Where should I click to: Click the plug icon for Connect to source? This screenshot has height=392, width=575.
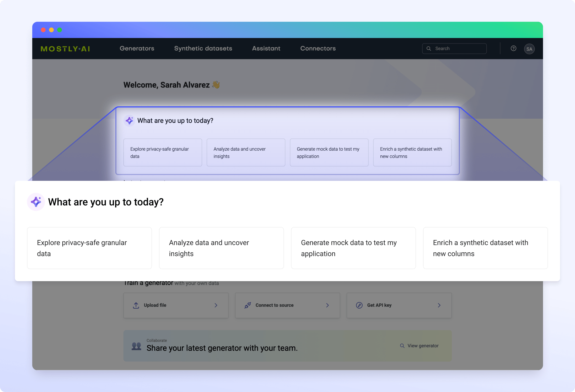coord(248,305)
